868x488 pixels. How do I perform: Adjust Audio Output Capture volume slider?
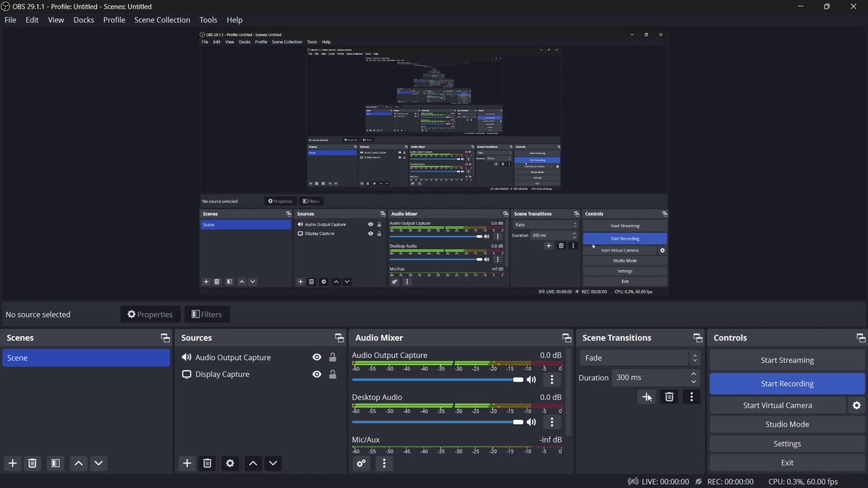pyautogui.click(x=438, y=380)
